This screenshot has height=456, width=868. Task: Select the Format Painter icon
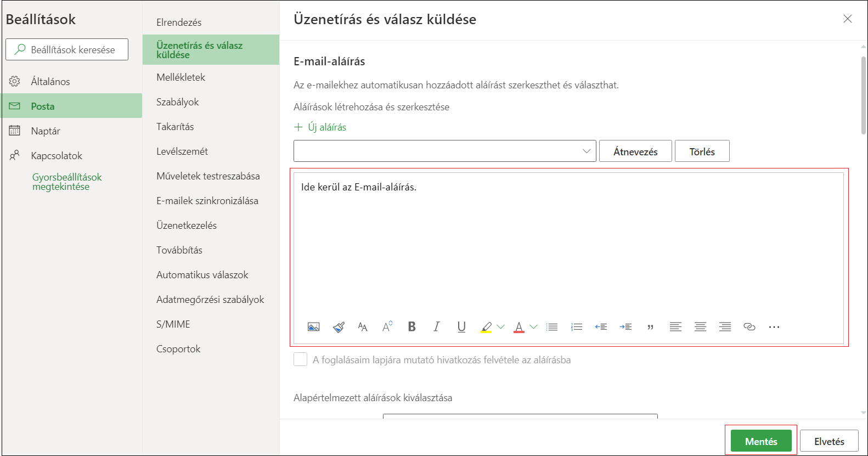[x=339, y=327]
